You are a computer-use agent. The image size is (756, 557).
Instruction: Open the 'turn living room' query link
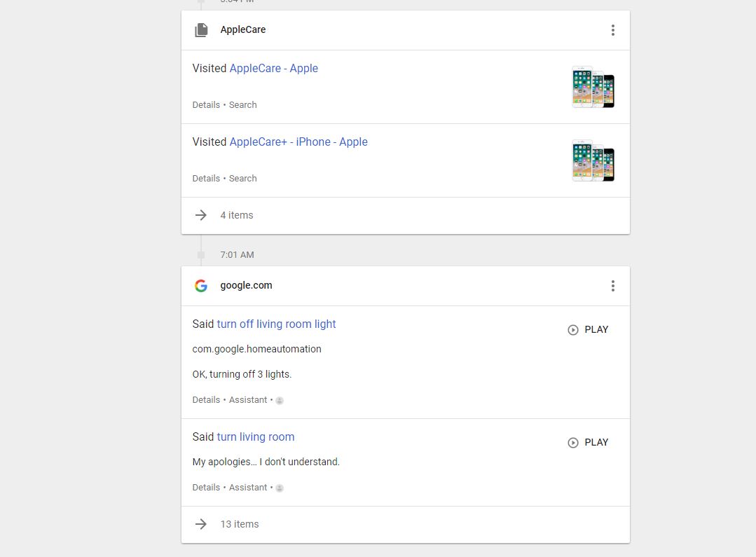tap(256, 437)
